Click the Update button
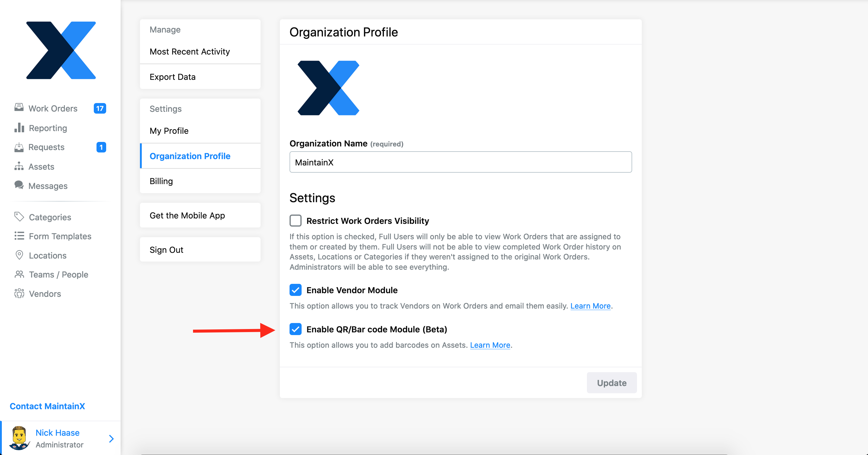The image size is (868, 455). (612, 383)
